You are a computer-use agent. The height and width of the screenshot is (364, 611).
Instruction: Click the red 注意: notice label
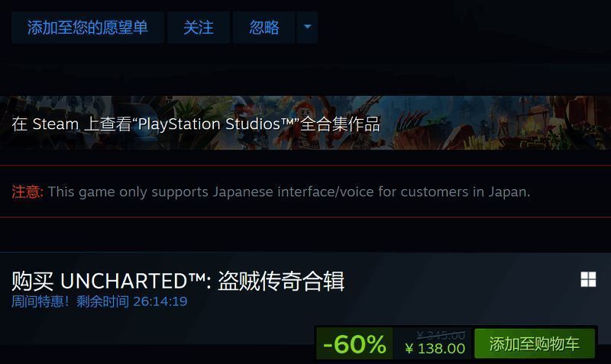coord(27,192)
